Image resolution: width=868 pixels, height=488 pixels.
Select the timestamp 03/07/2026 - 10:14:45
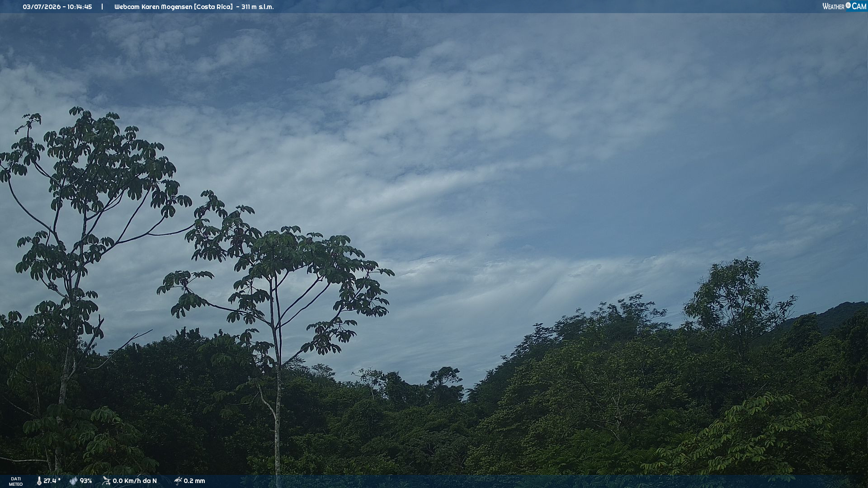pos(57,7)
